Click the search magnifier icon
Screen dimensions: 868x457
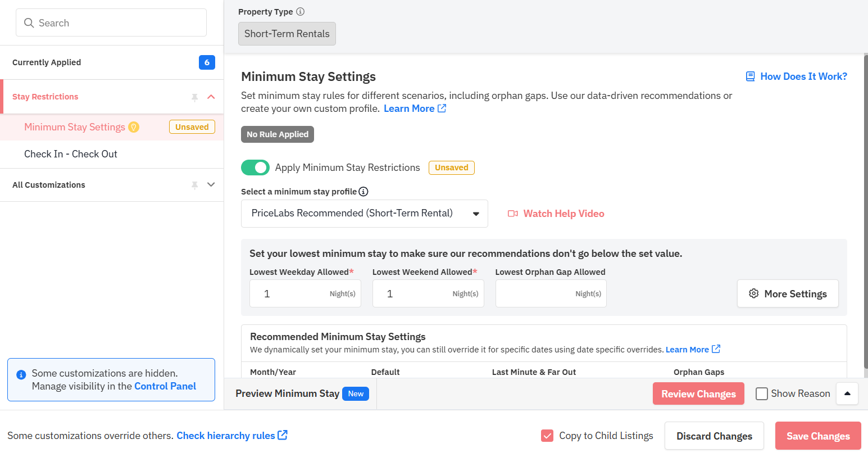[29, 23]
